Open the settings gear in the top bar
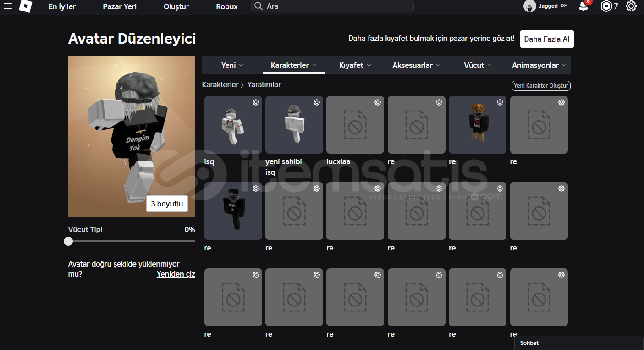The image size is (644, 350). 631,6
